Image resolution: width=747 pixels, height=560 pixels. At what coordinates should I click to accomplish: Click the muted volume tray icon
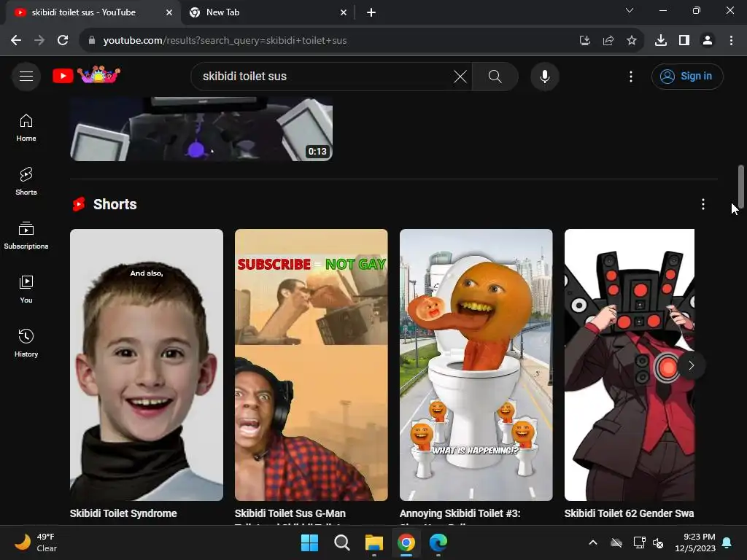tap(659, 542)
